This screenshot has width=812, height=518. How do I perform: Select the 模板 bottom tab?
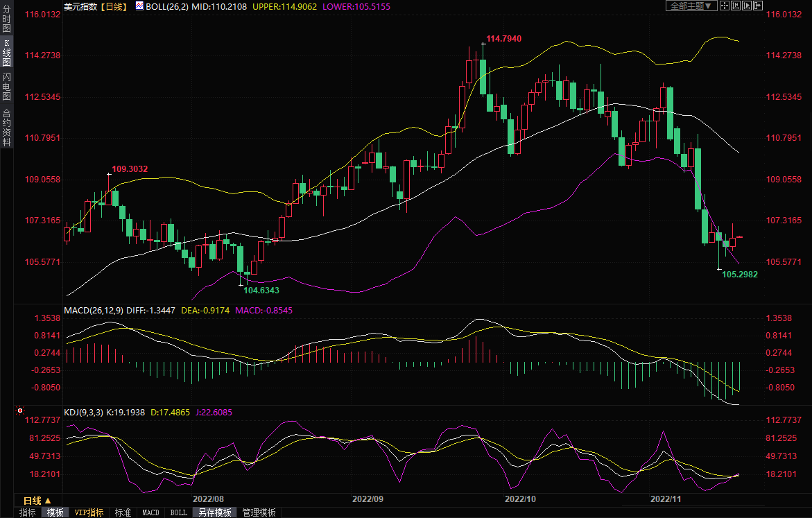coord(55,512)
